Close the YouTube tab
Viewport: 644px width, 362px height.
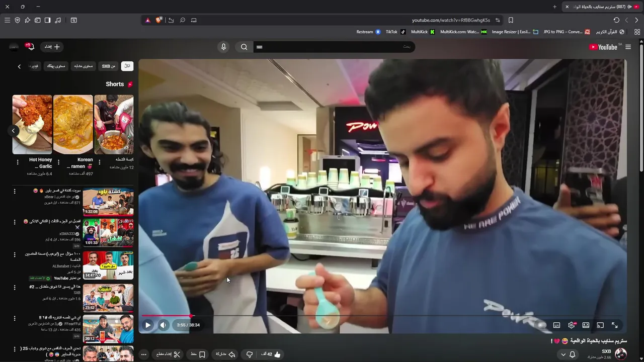(567, 7)
